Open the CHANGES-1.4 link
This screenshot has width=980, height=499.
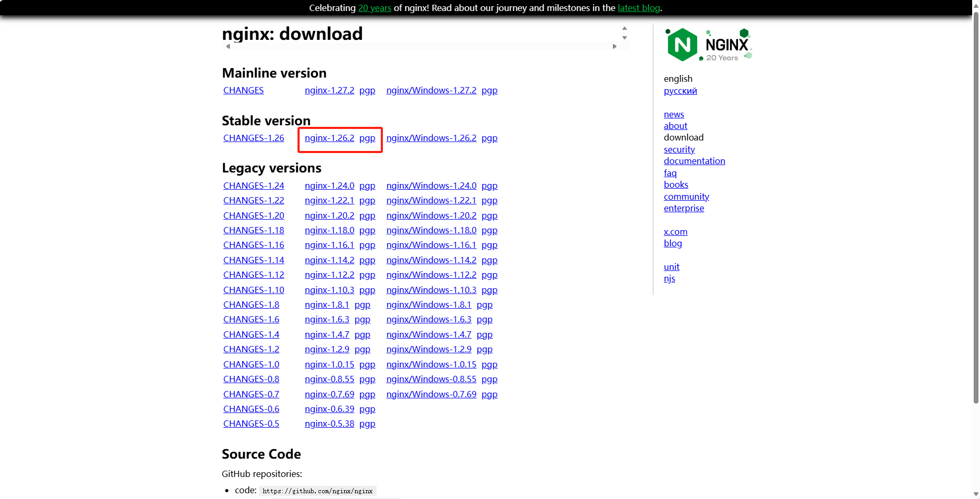[251, 334]
